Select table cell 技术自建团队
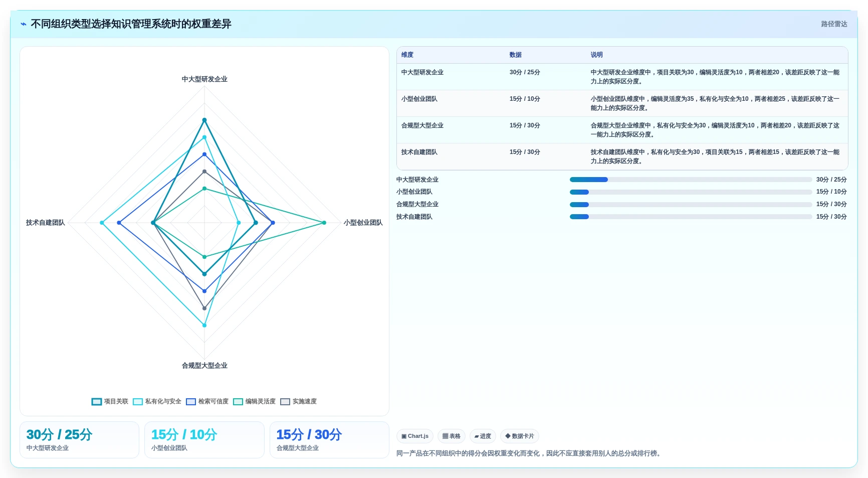Viewport: 868px width, 478px height. coord(419,152)
